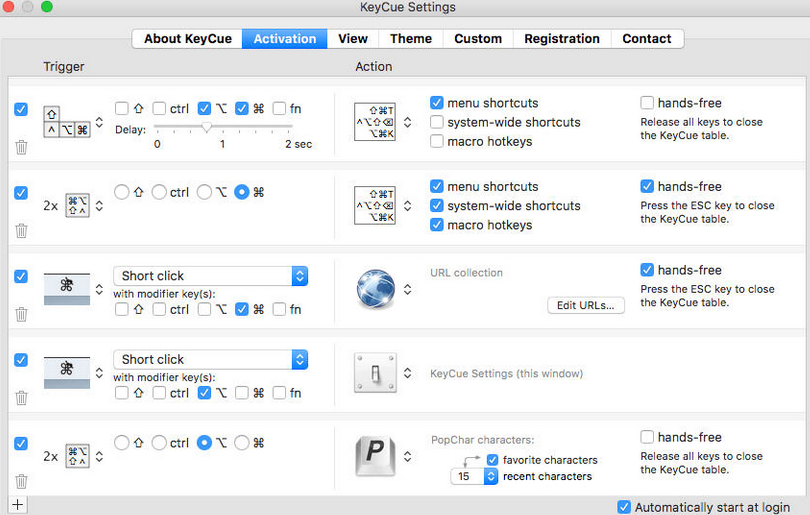Change trigger type stepper in first row
Viewport: 810px width, 515px height.
point(99,122)
